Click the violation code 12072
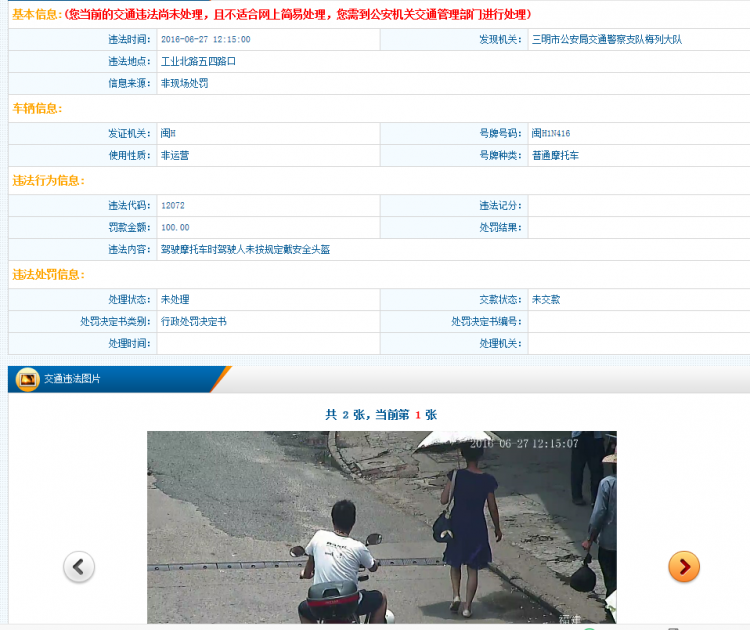The image size is (750, 630). 172,205
